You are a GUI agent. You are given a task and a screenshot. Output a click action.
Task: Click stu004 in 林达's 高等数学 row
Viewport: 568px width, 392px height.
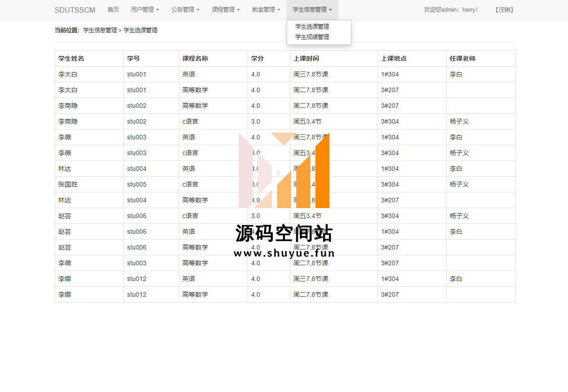tap(137, 200)
